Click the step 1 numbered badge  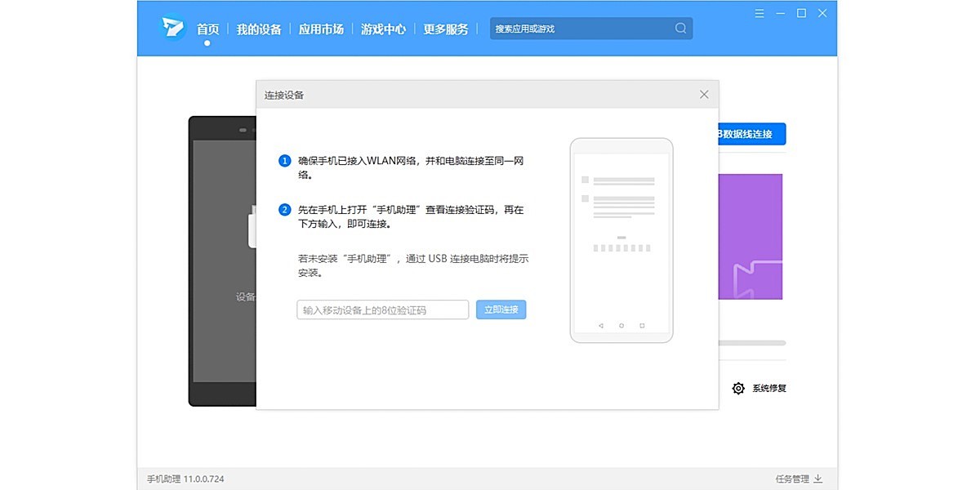284,160
